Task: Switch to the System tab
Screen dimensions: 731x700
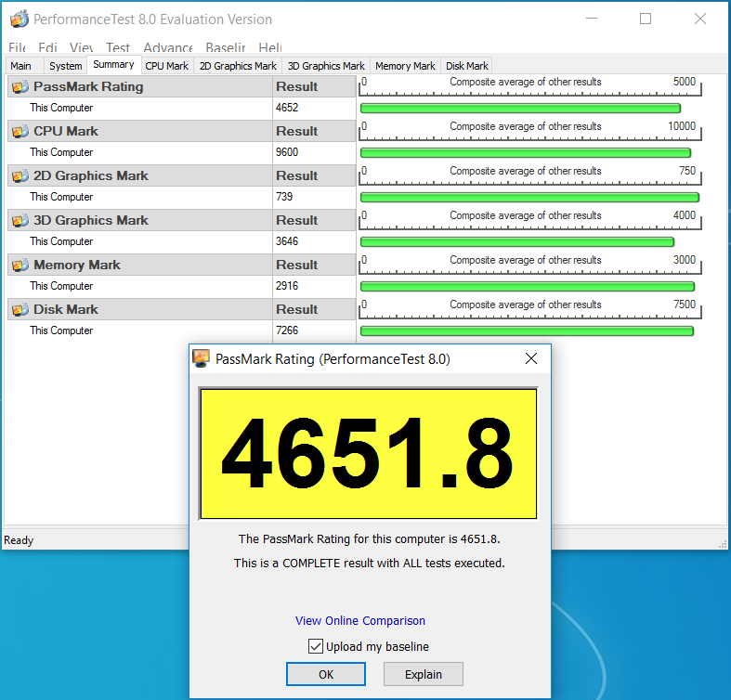Action: click(66, 66)
